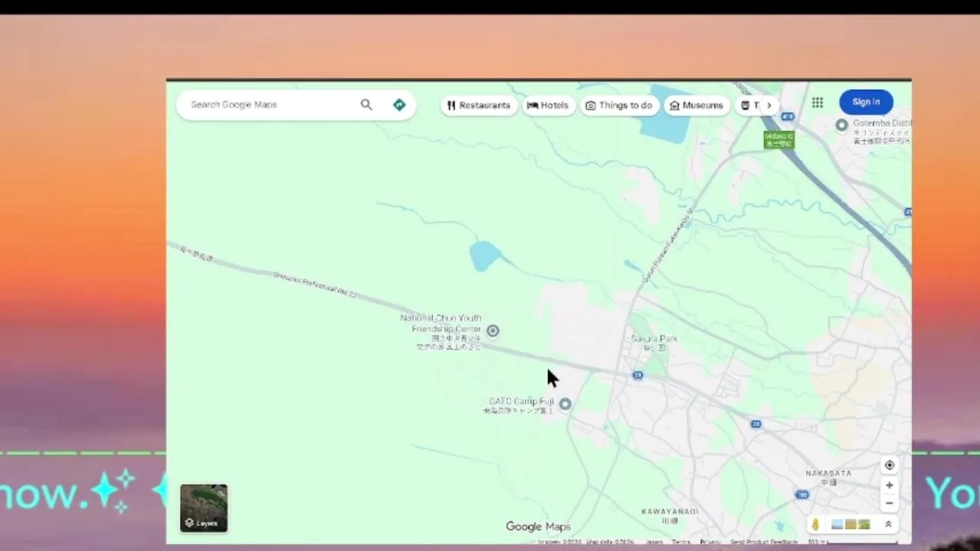Select the Things to do chip
Image resolution: width=980 pixels, height=551 pixels.
coord(619,106)
